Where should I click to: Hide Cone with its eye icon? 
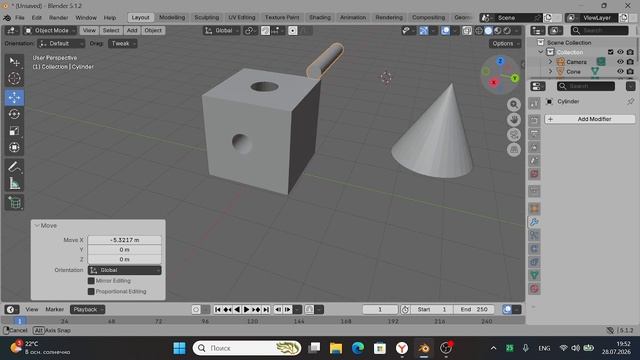point(620,71)
